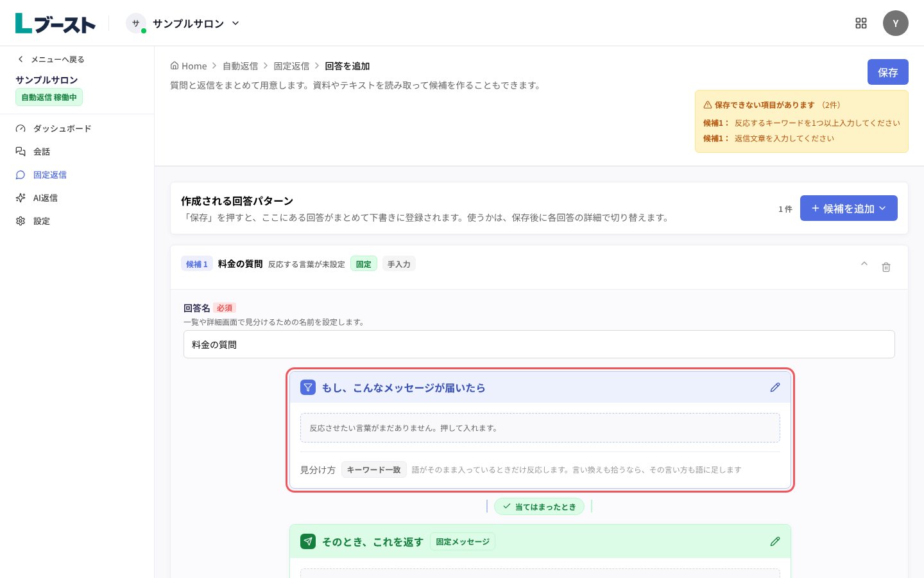Delete 候補 1 with the trash icon
This screenshot has height=578, width=924.
886,267
